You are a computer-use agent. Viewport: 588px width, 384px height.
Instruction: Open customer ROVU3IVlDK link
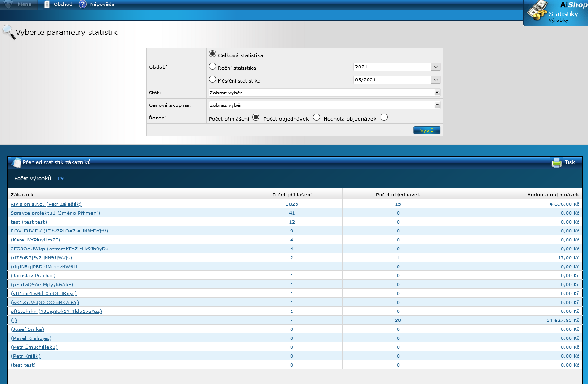tap(59, 231)
